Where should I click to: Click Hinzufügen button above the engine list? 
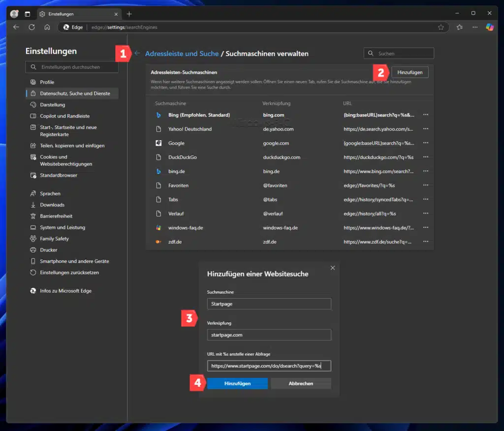coord(410,72)
